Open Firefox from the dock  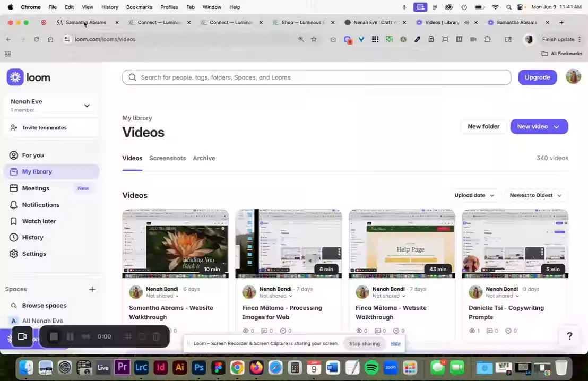pos(256,368)
